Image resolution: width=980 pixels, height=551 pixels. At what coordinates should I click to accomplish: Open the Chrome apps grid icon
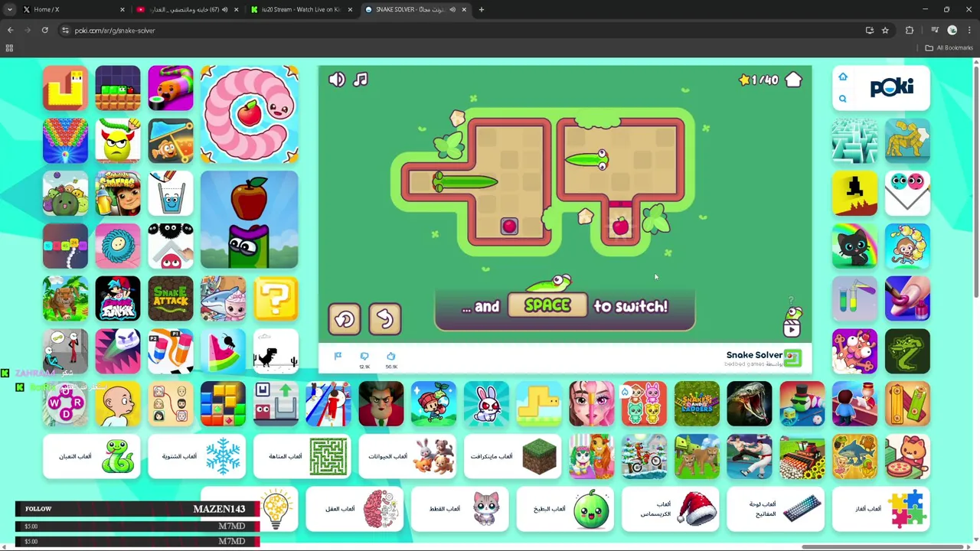coord(9,47)
